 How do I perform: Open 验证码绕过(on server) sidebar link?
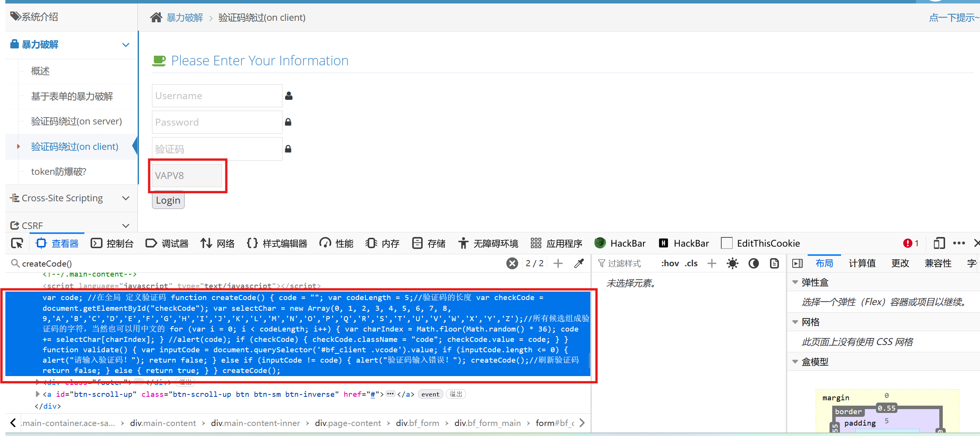point(76,121)
